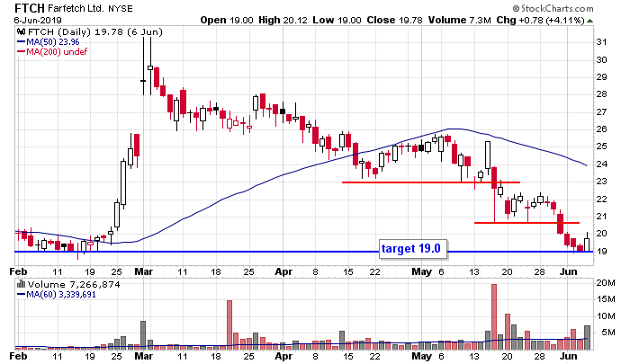Viewport: 630px width, 364px height.
Task: Click the Open 19.00 value
Action: pyautogui.click(x=227, y=20)
